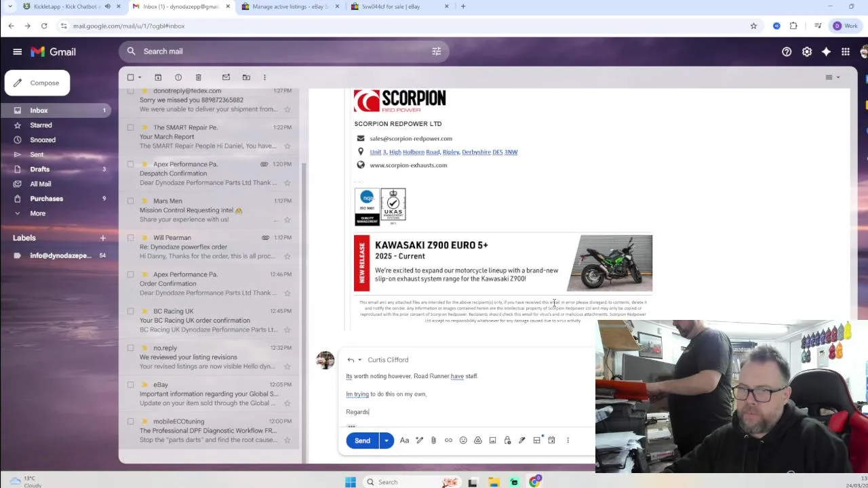Open the Gmail main menu hamburger

point(17,52)
